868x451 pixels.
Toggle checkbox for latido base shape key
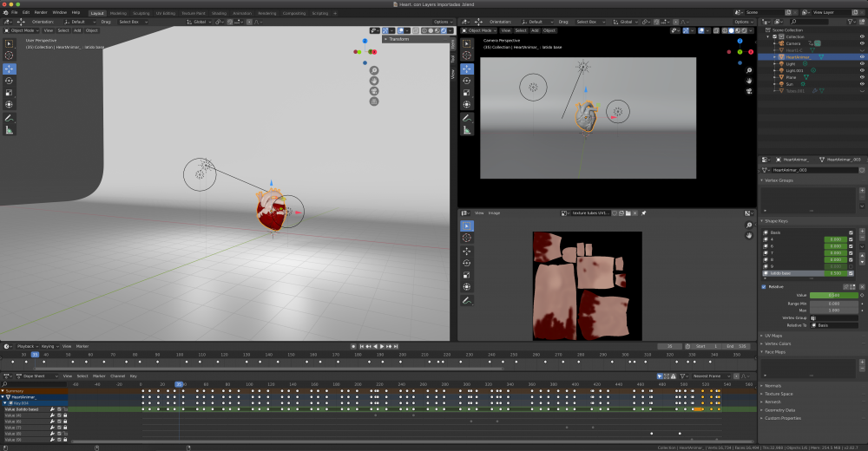851,273
